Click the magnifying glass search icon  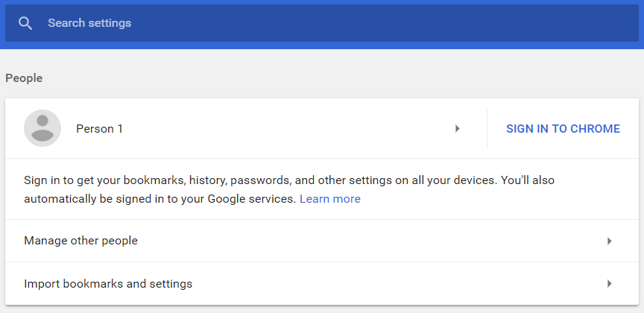pos(25,23)
